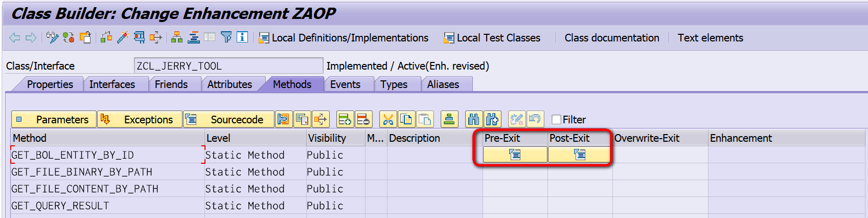Click Static Method cell of GET_QUERY_RESULT
Image resolution: width=868 pixels, height=218 pixels.
point(255,206)
